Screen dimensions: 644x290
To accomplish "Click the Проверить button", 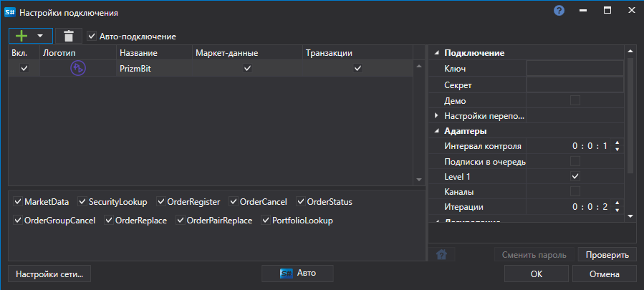I will tap(607, 255).
